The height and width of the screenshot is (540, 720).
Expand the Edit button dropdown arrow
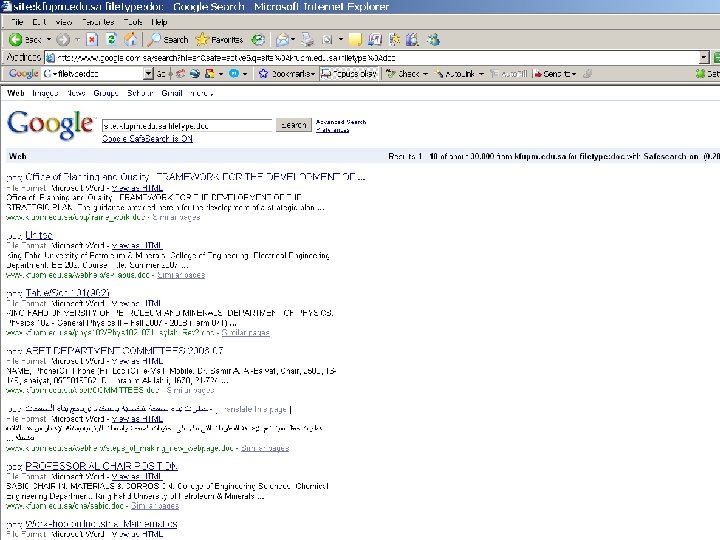340,40
